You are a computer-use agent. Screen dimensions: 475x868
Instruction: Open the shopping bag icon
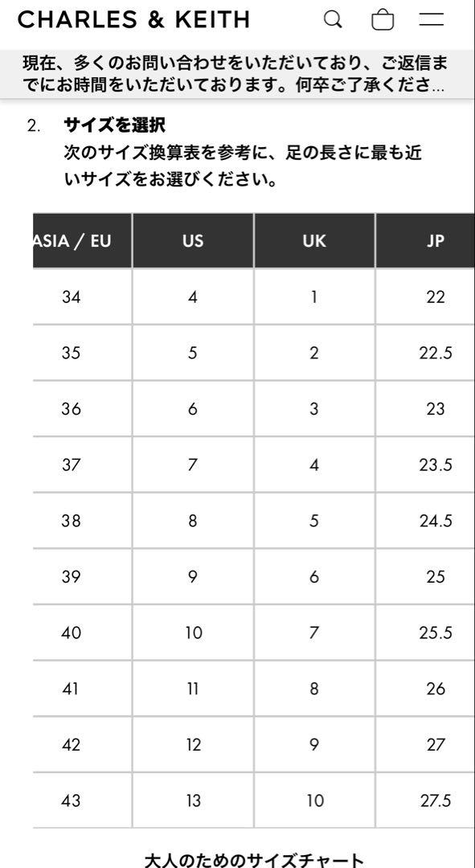coord(383,20)
